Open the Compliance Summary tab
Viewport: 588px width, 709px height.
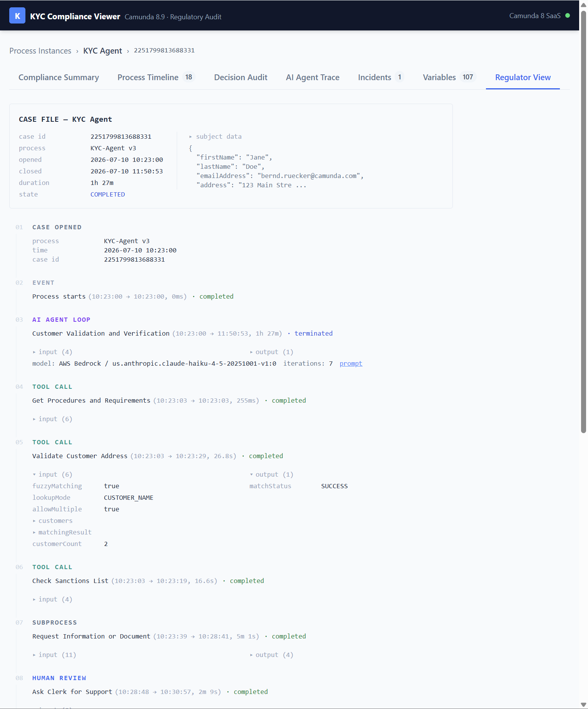pyautogui.click(x=59, y=77)
